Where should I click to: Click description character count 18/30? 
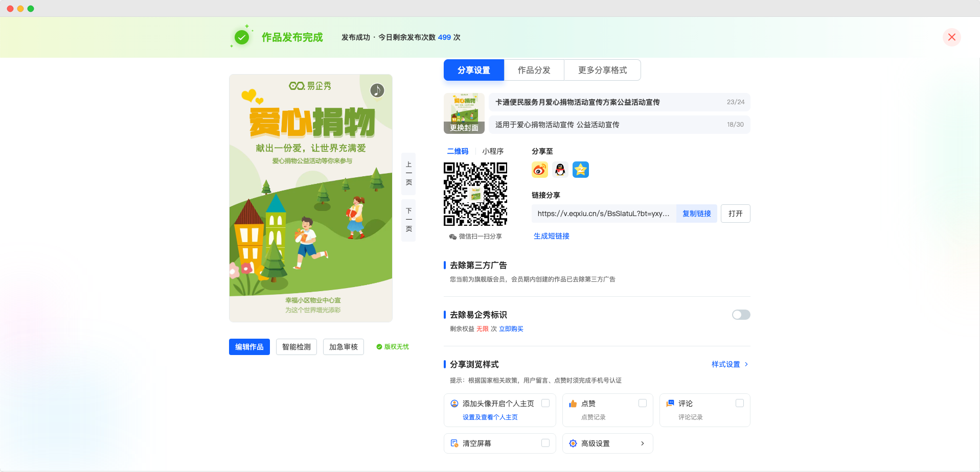click(x=736, y=125)
